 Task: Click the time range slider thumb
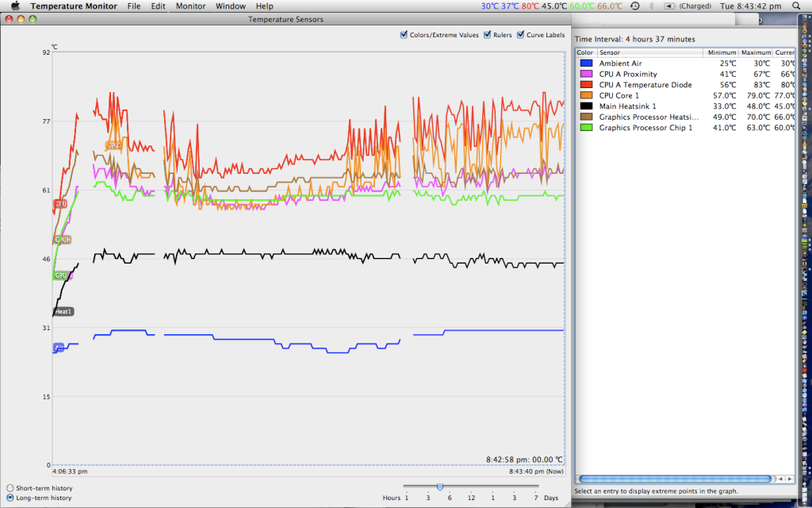point(439,487)
